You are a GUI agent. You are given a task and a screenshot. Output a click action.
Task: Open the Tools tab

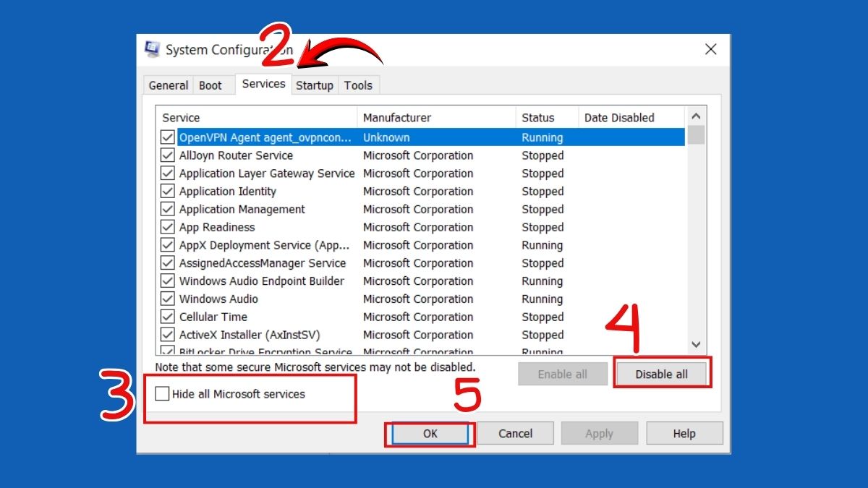pyautogui.click(x=358, y=85)
